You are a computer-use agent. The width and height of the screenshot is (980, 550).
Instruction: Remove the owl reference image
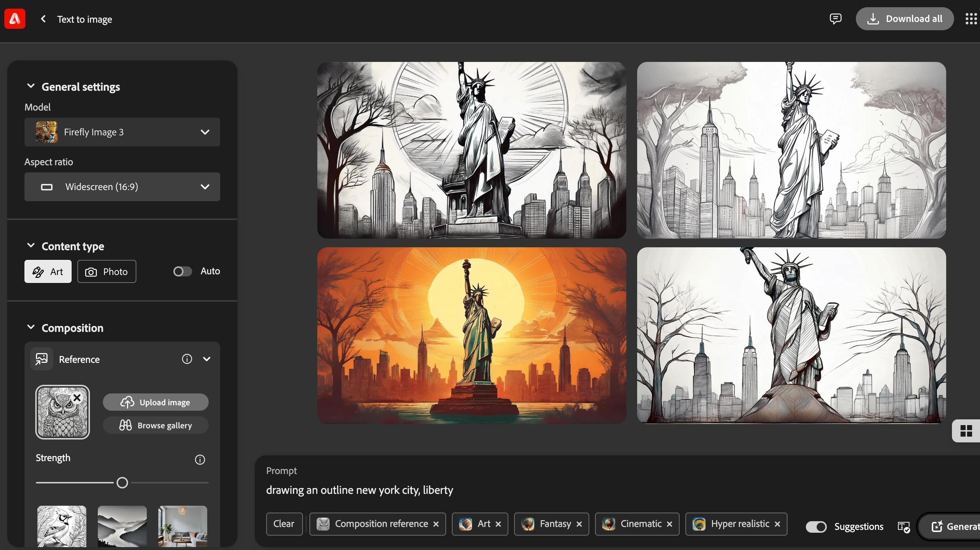coord(77,398)
